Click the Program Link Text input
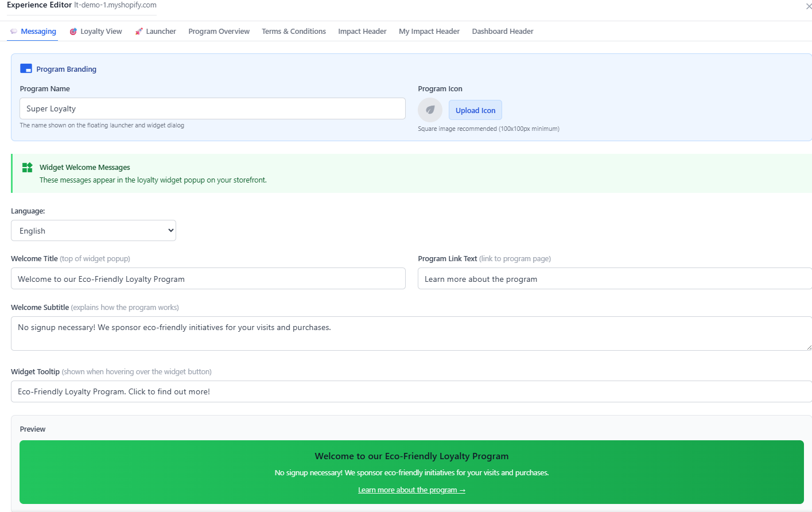Screen dimensions: 812x512 pos(614,279)
